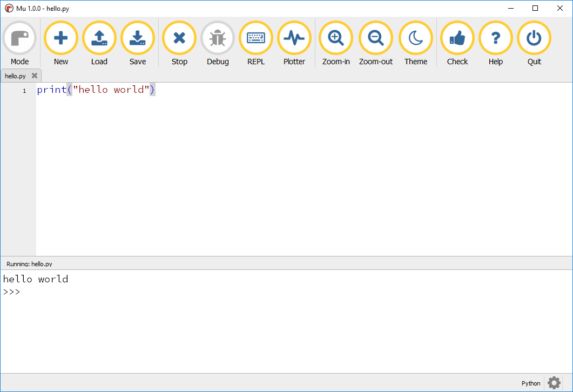
Task: Run the Check code inspector
Action: pos(457,38)
